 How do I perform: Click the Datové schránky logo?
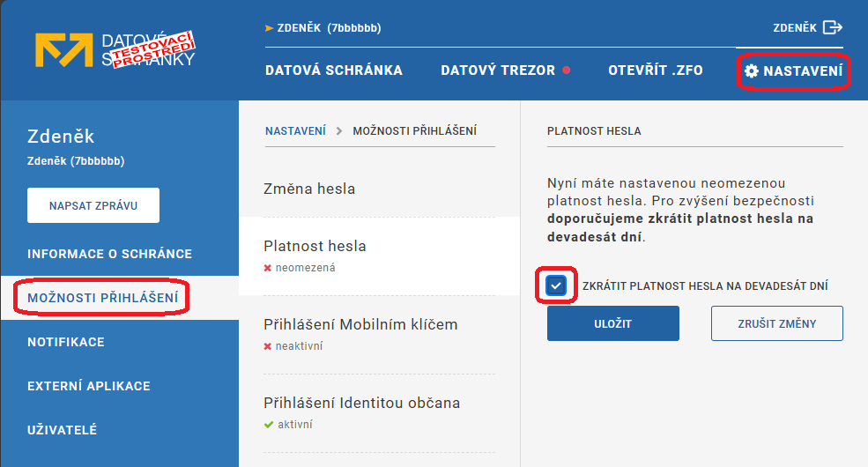point(115,51)
